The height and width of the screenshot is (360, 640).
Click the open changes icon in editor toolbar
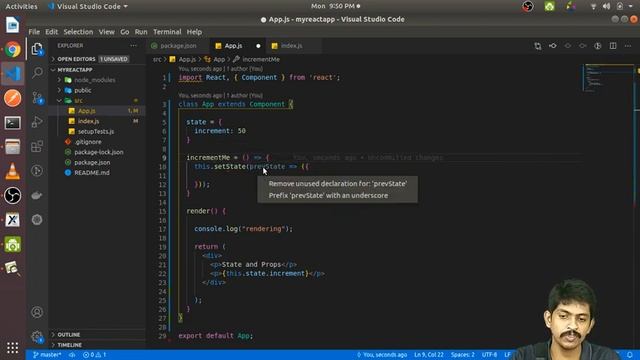(x=538, y=46)
